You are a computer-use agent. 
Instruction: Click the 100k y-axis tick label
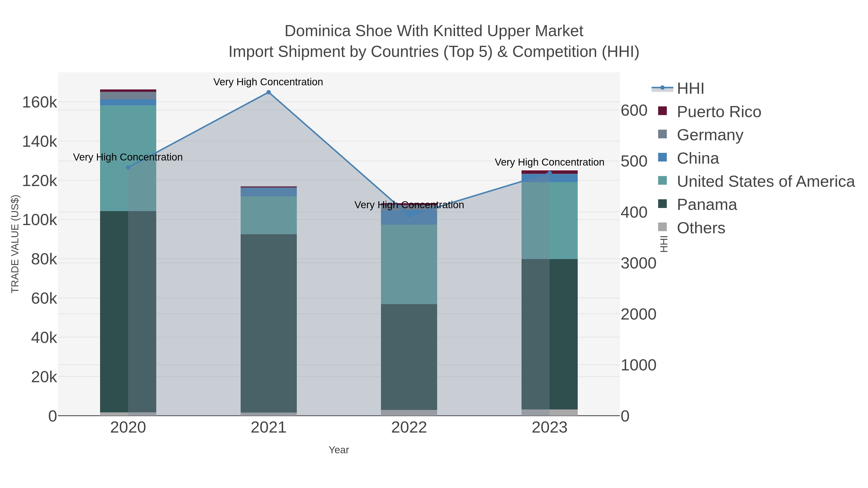(x=40, y=220)
